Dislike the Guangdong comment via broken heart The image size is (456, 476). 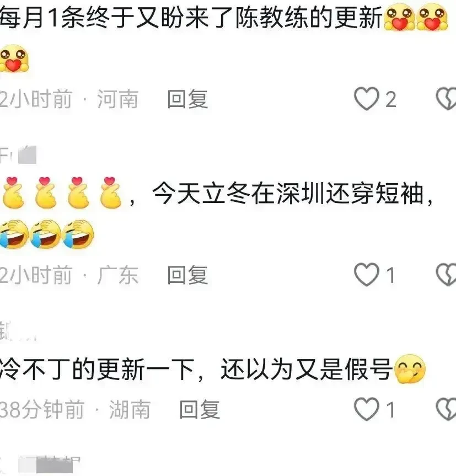pos(446,275)
